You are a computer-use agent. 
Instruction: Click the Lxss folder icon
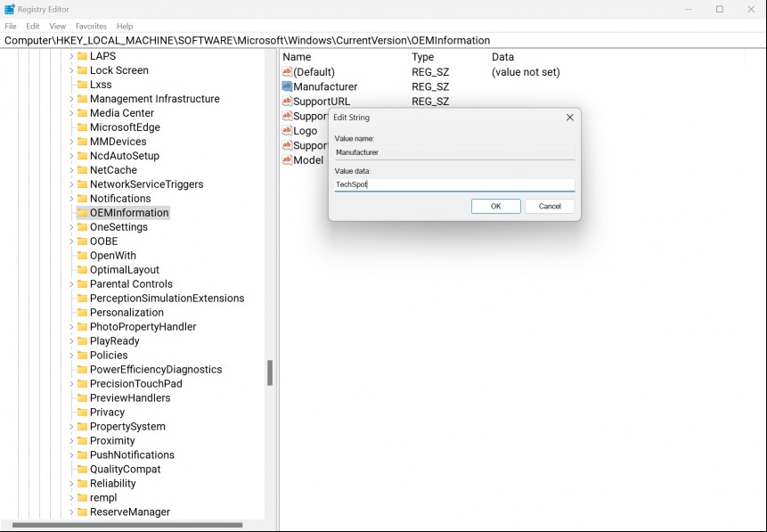[x=82, y=84]
